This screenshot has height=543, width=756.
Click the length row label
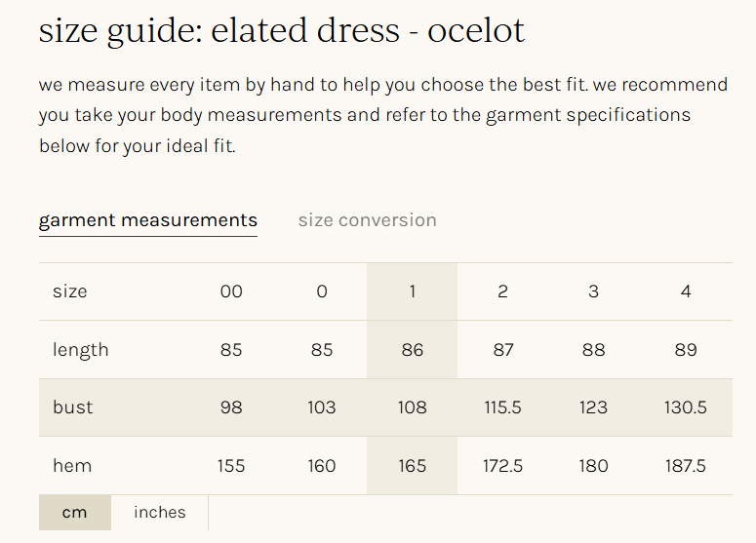81,350
